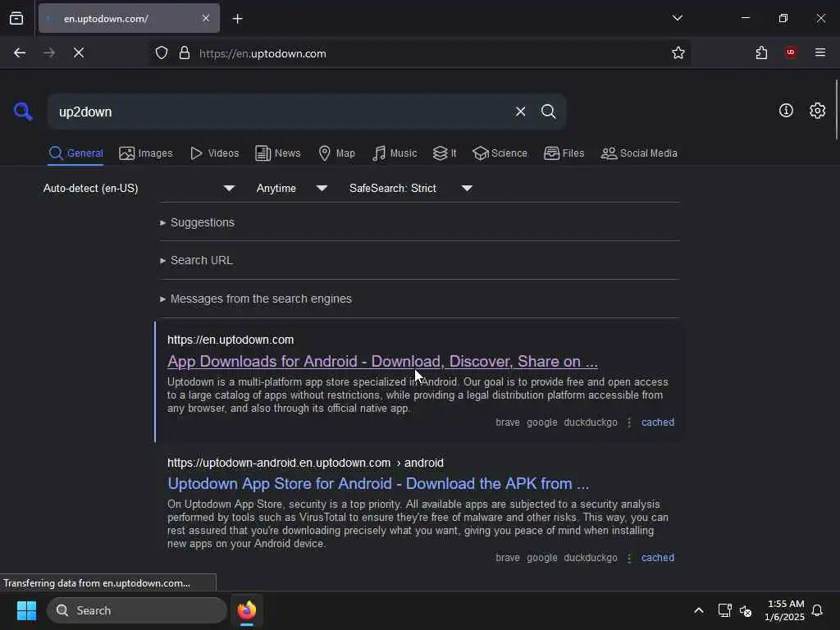The width and height of the screenshot is (840, 630).
Task: Clear the up2down search query
Action: [x=520, y=112]
